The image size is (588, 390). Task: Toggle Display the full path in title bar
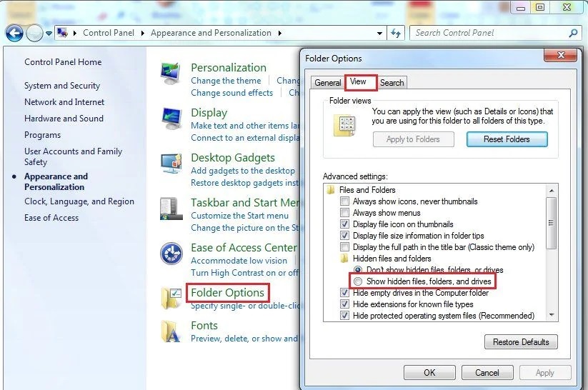344,247
